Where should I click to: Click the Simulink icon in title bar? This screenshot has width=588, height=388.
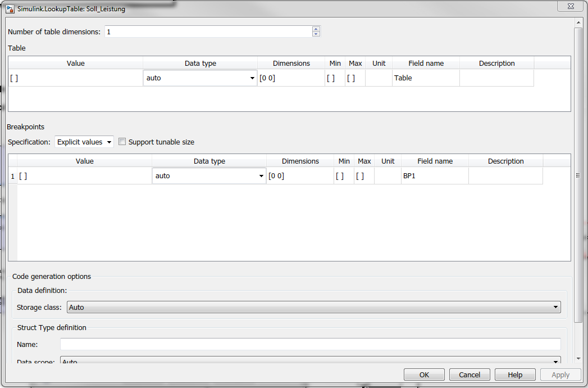[x=10, y=10]
